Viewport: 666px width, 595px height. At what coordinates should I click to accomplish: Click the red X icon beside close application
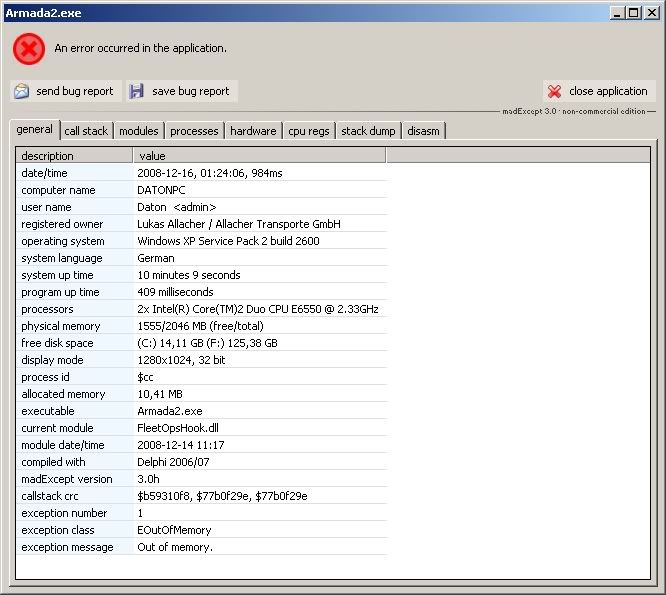[554, 91]
